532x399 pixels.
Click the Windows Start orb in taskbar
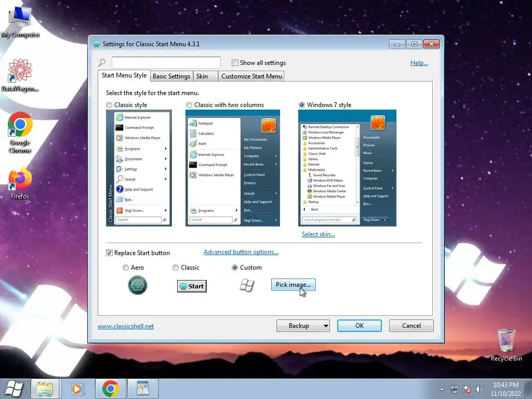point(14,389)
